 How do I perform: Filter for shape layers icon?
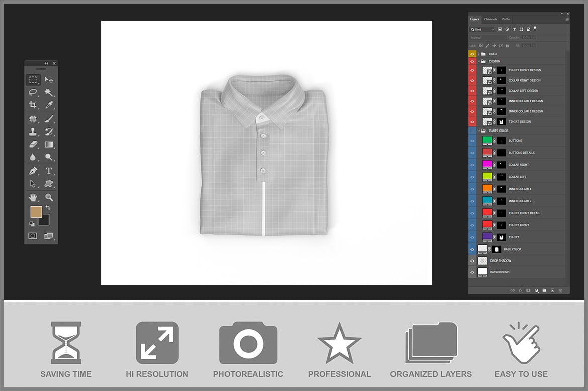pyautogui.click(x=521, y=29)
